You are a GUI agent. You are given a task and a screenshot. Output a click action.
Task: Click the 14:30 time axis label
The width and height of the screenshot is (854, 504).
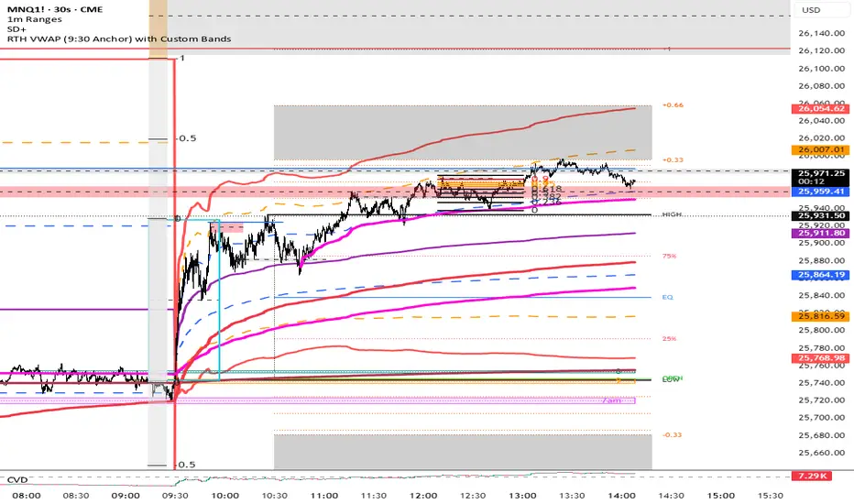[671, 496]
